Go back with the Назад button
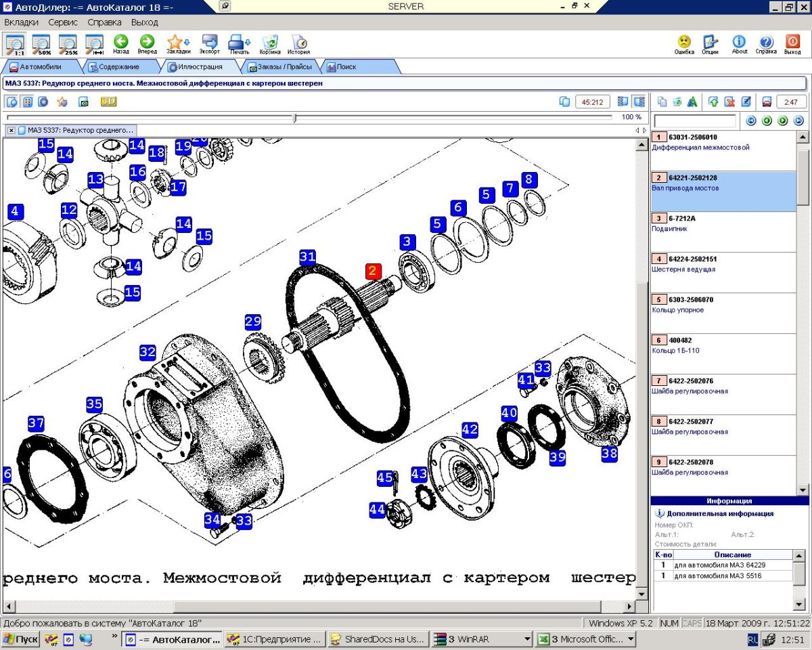Screen dimensions: 812x650 [121, 44]
